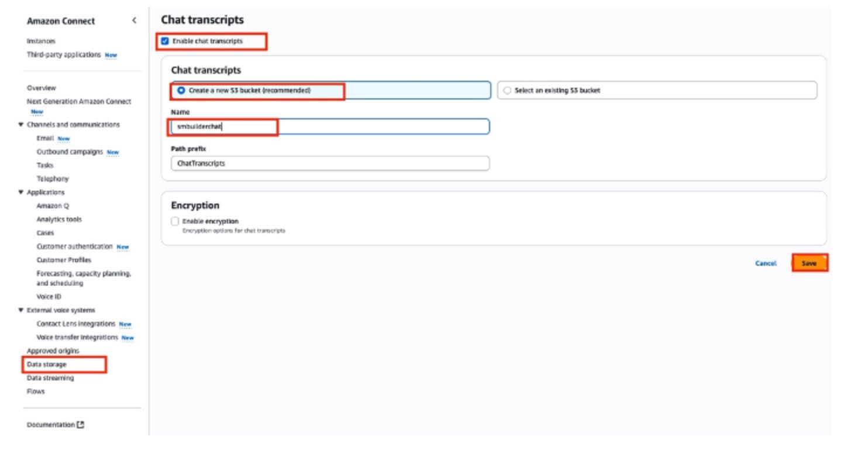
Task: Enable encryption checkbox
Action: 175,221
